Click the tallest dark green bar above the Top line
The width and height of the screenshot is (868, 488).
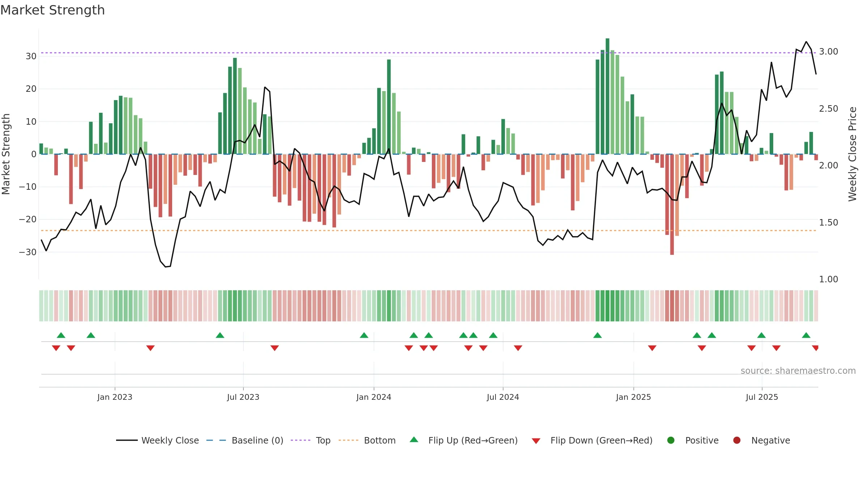608,96
